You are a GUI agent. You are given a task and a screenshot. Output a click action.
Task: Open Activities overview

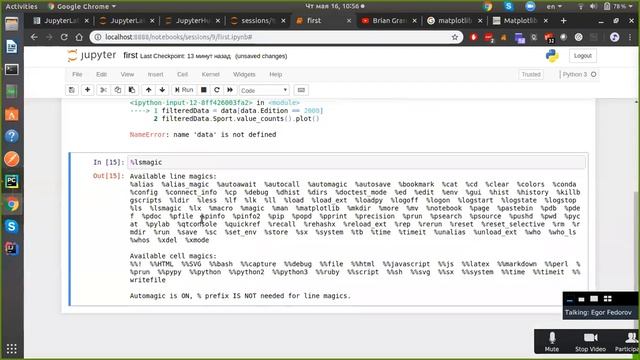click(21, 6)
